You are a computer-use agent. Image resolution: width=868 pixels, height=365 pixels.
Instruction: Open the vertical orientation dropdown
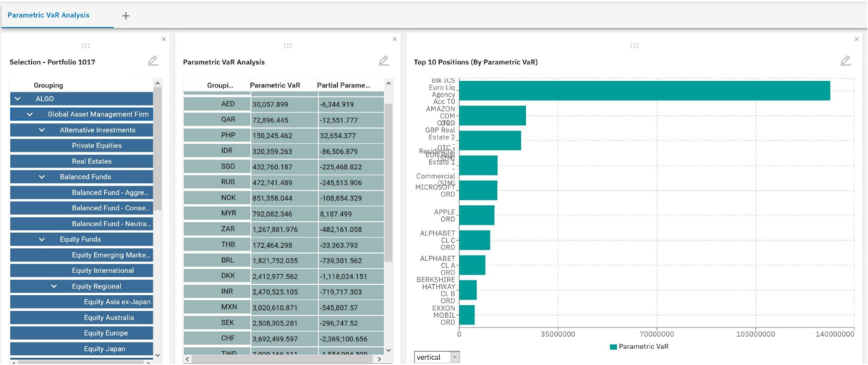pos(437,357)
